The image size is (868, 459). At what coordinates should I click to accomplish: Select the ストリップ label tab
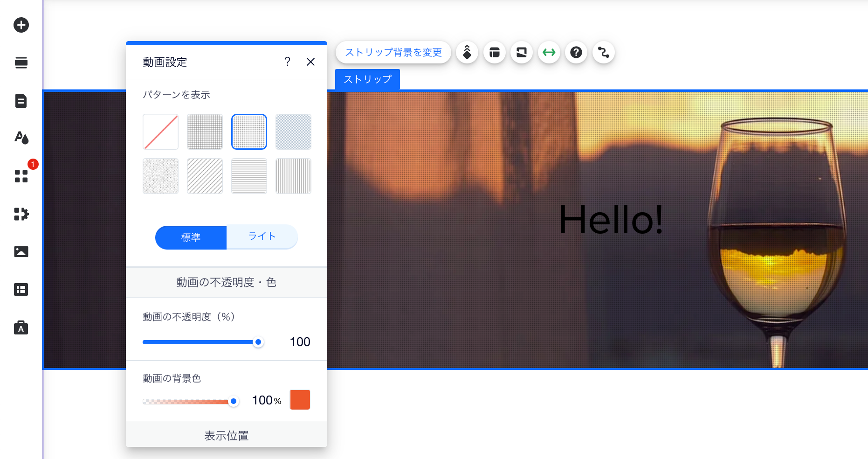point(368,79)
